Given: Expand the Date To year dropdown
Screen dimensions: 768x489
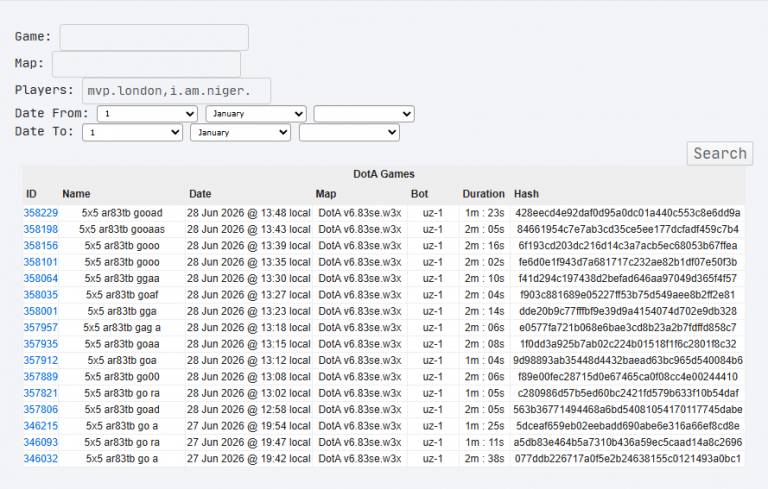Looking at the screenshot, I should [349, 132].
